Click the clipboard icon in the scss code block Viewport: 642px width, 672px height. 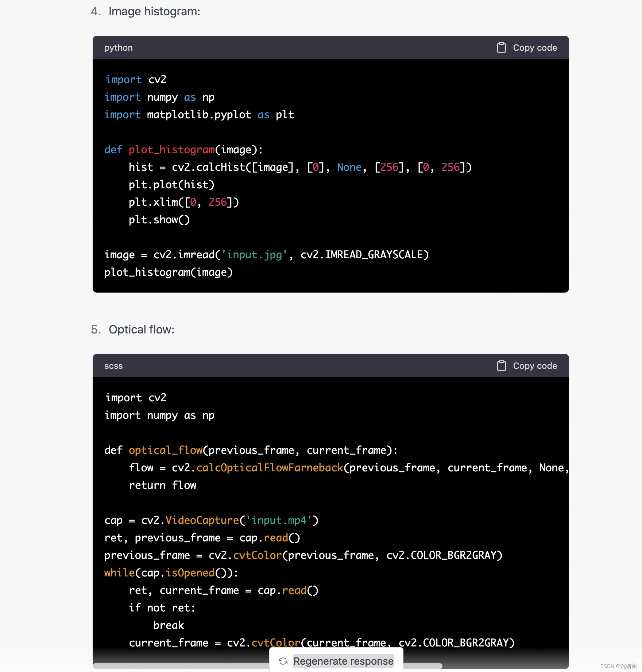pyautogui.click(x=502, y=366)
